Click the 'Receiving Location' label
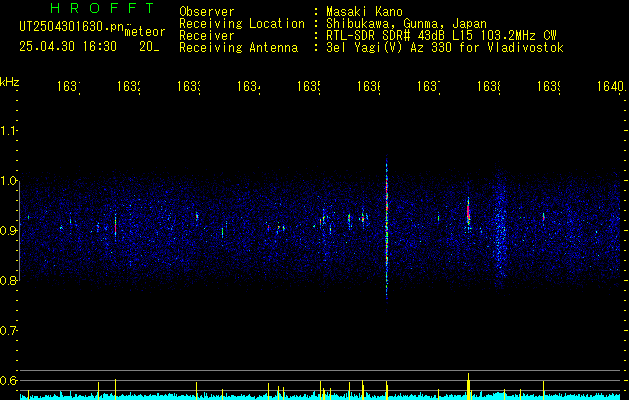 click(242, 24)
